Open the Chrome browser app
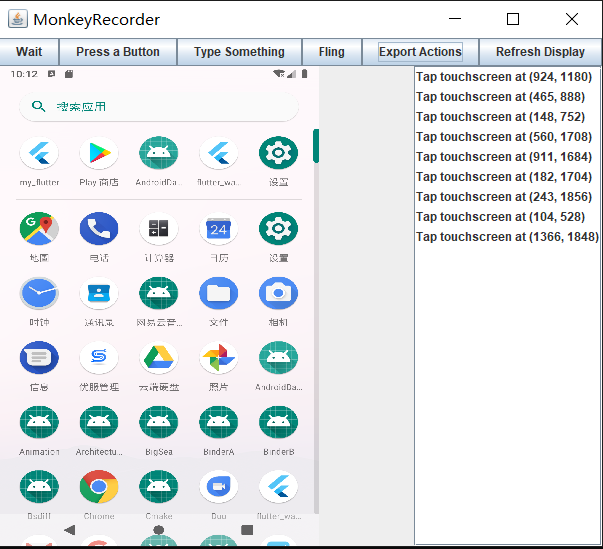Screen dimensions: 603x549 pyautogui.click(x=99, y=487)
